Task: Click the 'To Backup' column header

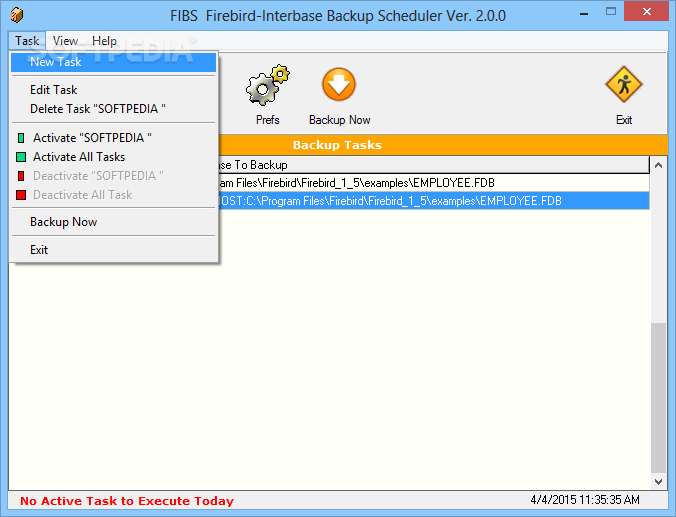Action: tap(433, 165)
